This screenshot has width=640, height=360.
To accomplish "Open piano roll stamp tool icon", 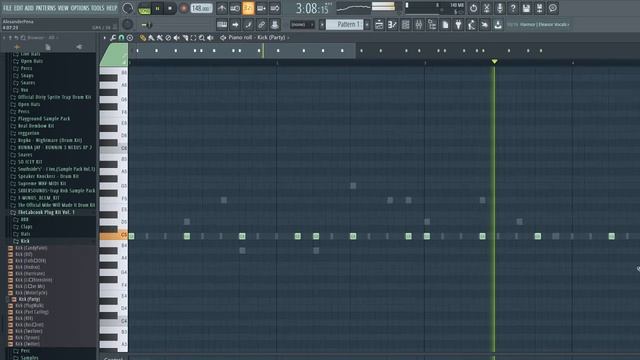I will (130, 38).
